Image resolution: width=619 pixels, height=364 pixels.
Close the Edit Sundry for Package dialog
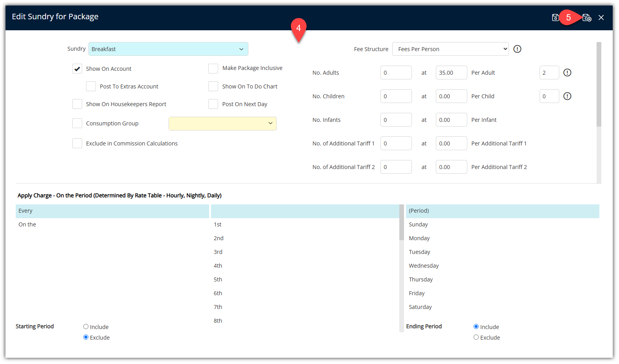pyautogui.click(x=601, y=17)
